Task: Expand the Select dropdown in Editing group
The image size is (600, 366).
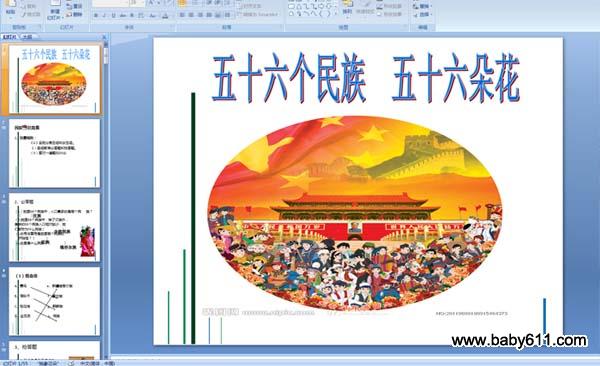Action: [x=423, y=15]
